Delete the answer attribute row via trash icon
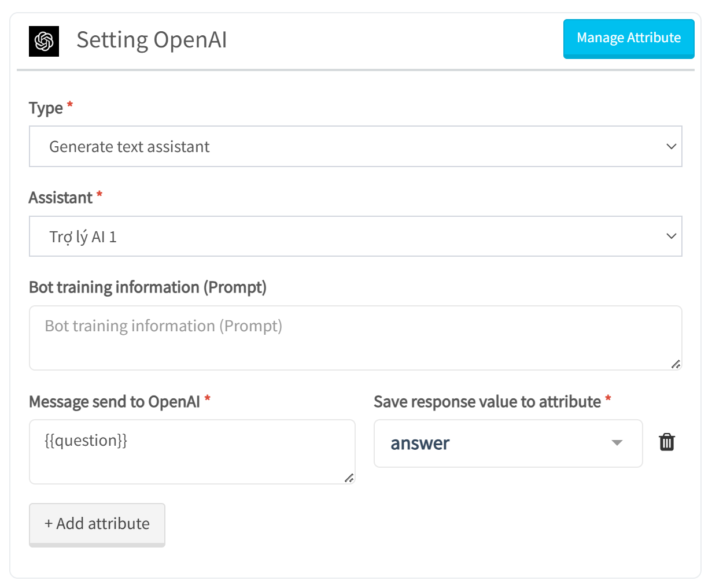 [x=667, y=442]
